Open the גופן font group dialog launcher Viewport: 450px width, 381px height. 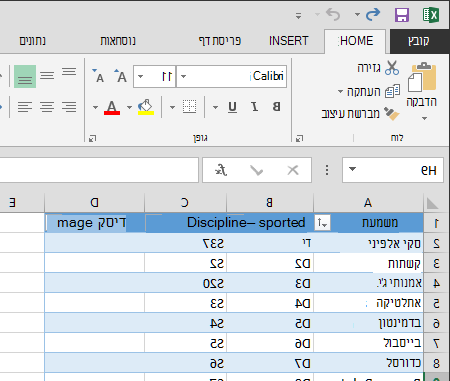tap(92, 138)
